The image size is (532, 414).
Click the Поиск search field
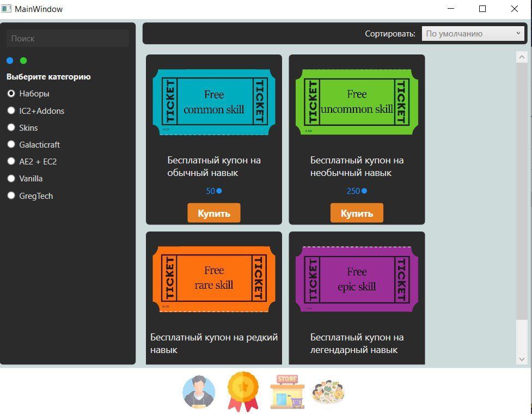68,39
